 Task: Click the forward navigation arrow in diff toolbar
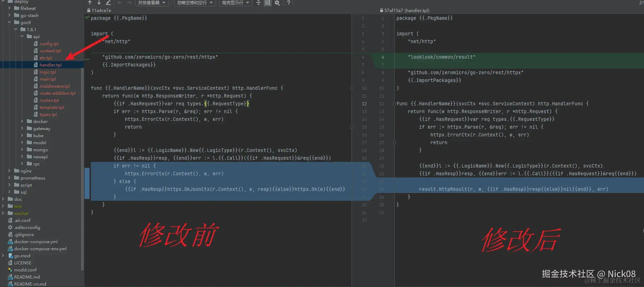click(x=129, y=2)
